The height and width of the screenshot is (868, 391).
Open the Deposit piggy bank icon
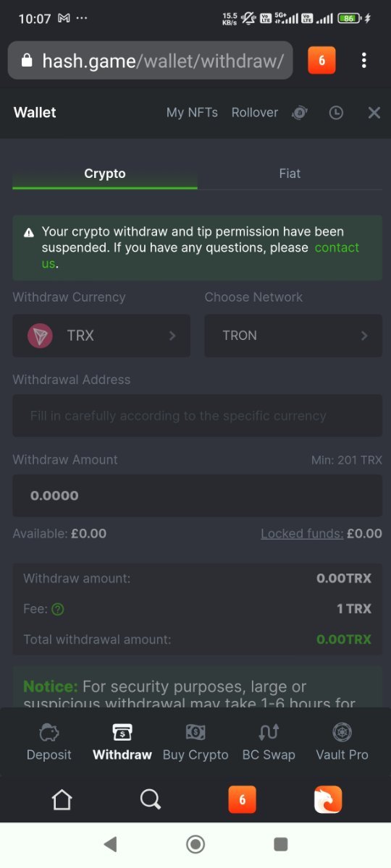pyautogui.click(x=49, y=733)
